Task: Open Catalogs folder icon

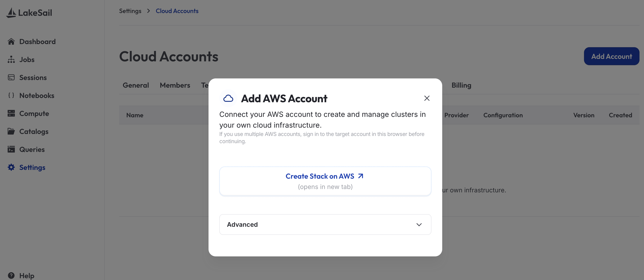Action: (x=11, y=131)
